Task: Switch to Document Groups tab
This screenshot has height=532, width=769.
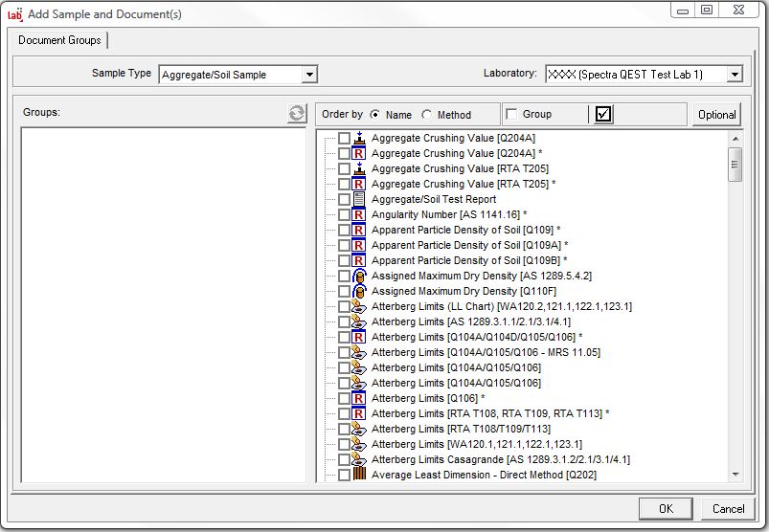Action: 59,40
